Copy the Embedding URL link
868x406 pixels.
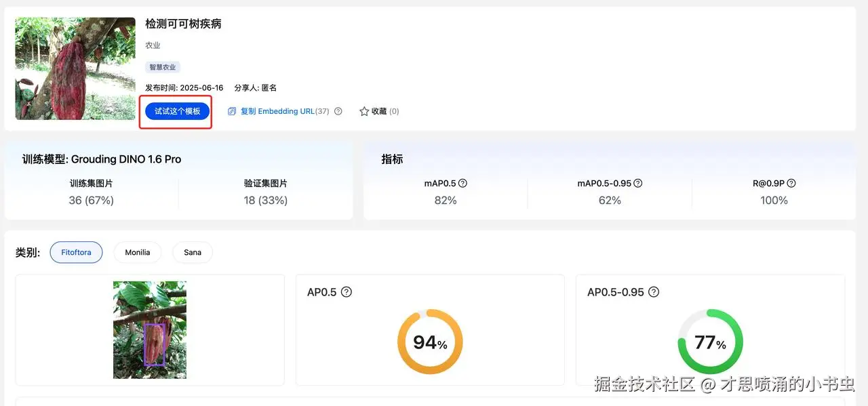277,111
